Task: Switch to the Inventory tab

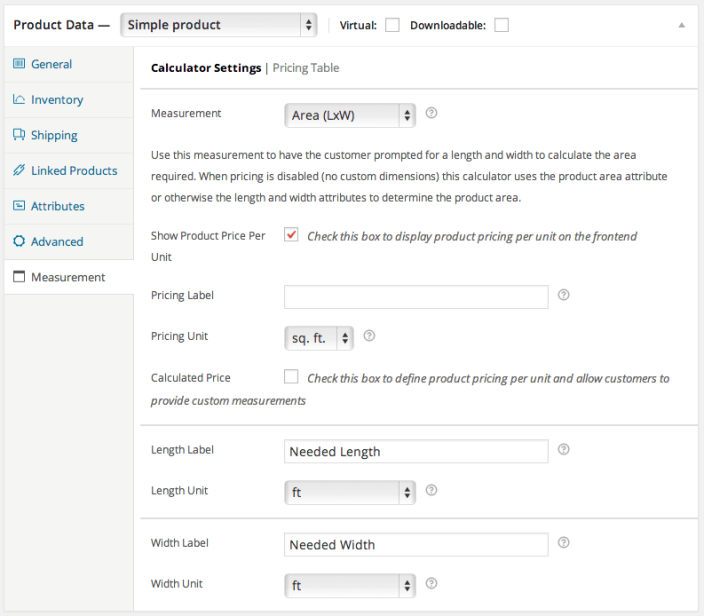Action: click(57, 100)
